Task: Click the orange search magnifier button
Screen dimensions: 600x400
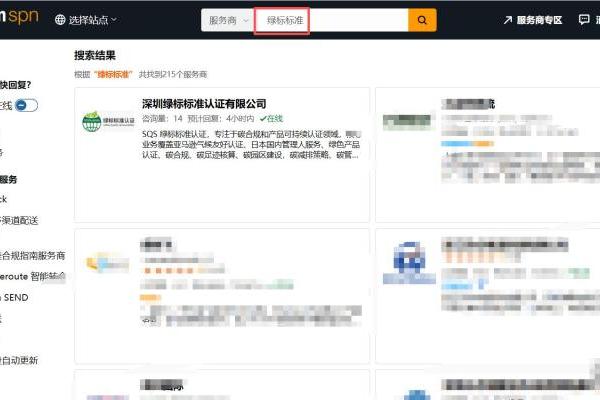Action: (x=422, y=20)
